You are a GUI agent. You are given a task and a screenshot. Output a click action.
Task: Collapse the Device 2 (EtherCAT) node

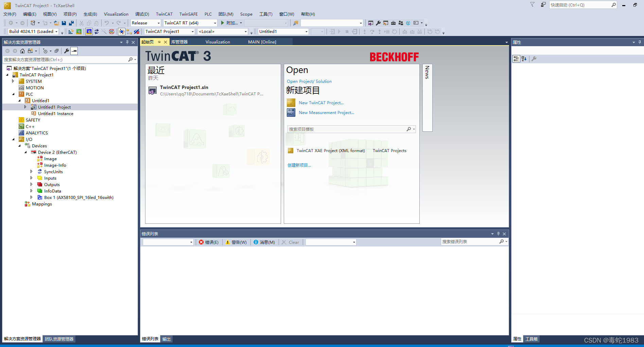[25, 152]
